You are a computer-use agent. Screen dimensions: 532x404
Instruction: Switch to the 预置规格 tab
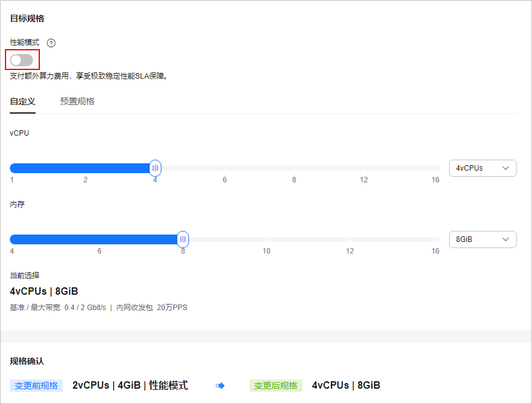77,101
